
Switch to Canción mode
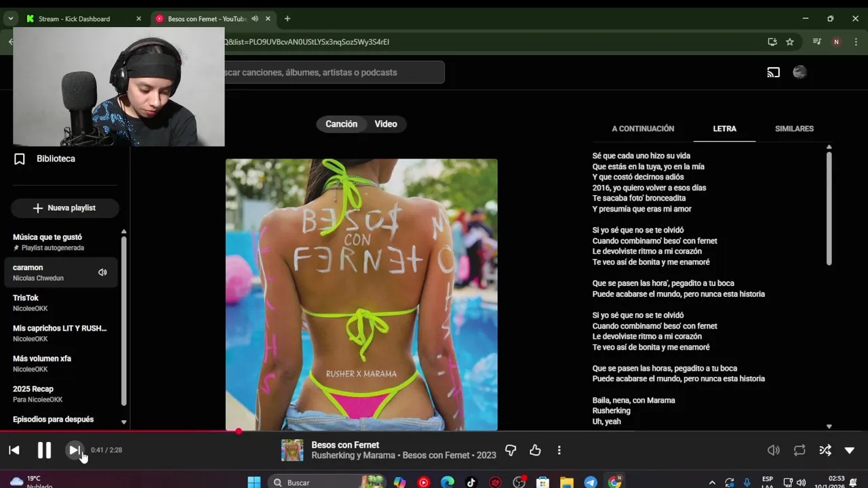(x=341, y=124)
